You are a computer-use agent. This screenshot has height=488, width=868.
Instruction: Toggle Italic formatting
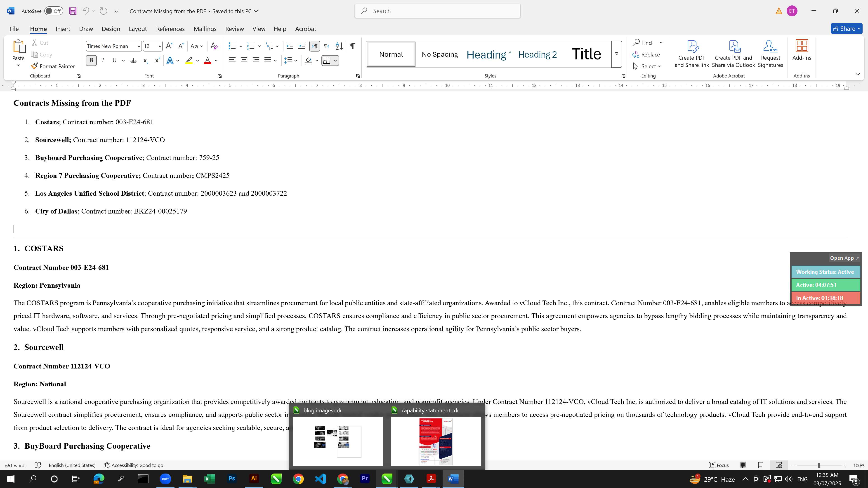tap(103, 60)
